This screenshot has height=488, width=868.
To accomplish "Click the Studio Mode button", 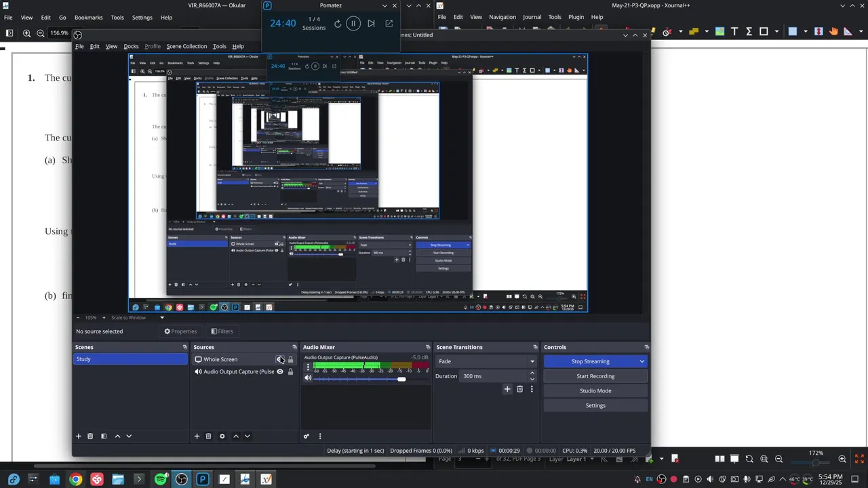I will (x=595, y=390).
